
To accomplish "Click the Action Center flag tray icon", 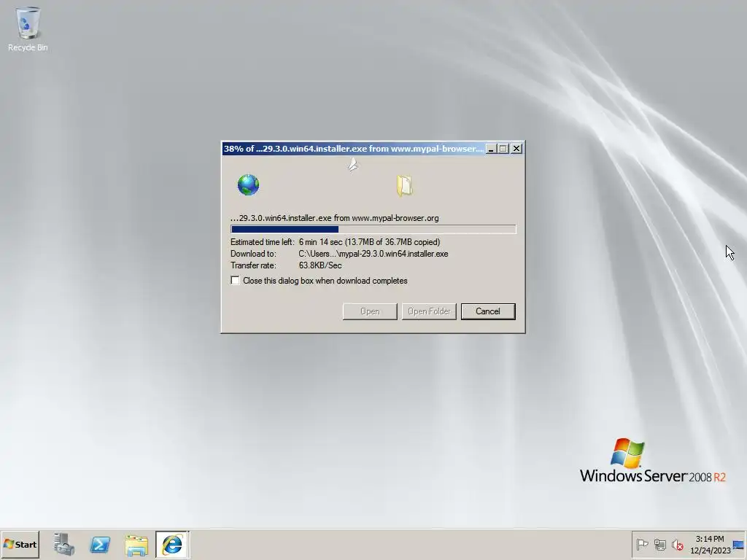I will 642,544.
